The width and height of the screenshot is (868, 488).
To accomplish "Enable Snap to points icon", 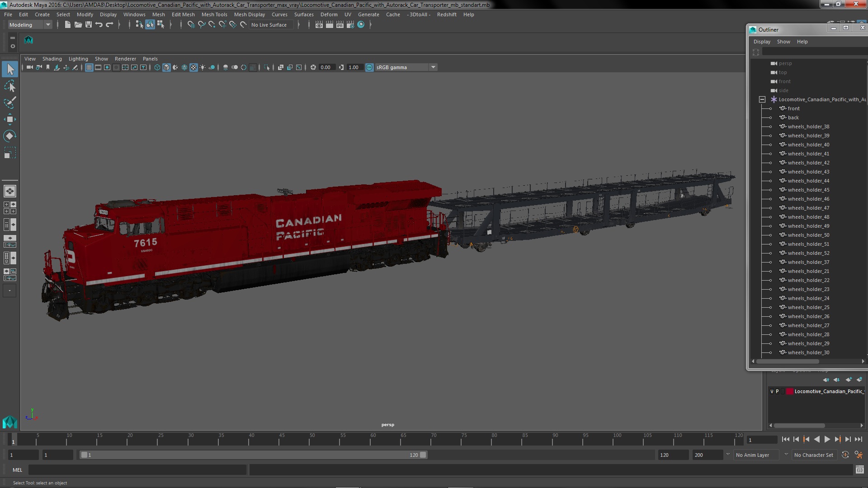I will 212,25.
